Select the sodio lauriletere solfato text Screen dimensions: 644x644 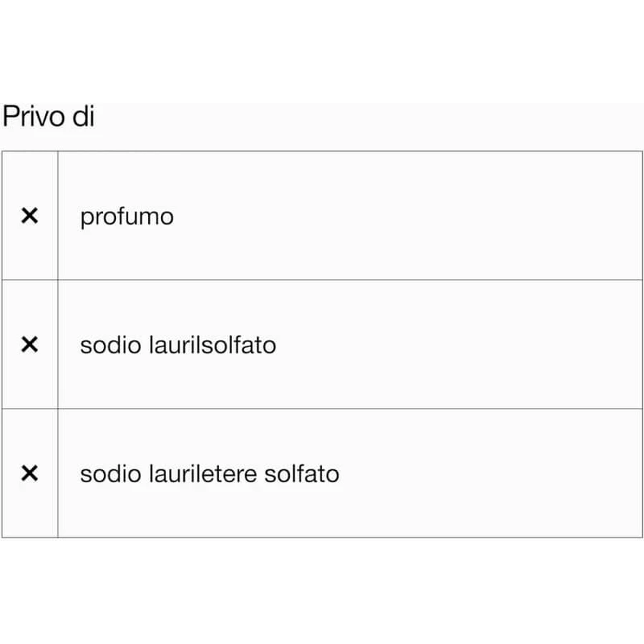click(x=210, y=474)
